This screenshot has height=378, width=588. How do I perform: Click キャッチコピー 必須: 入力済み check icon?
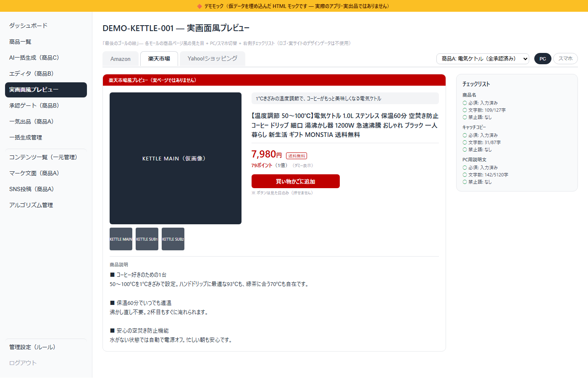(465, 135)
